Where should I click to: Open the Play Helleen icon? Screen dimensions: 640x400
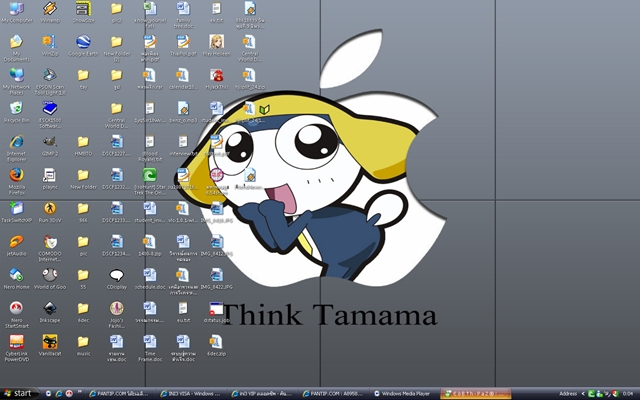tap(217, 46)
